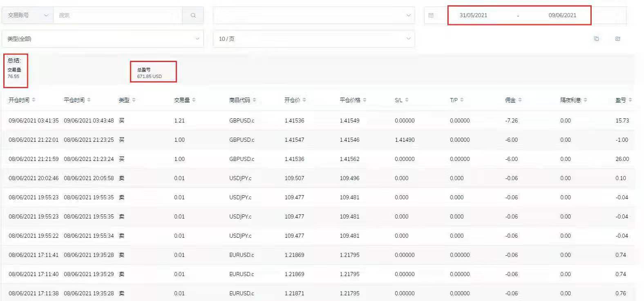Click the profit value 0.10
This screenshot has height=301, width=644.
click(x=621, y=178)
